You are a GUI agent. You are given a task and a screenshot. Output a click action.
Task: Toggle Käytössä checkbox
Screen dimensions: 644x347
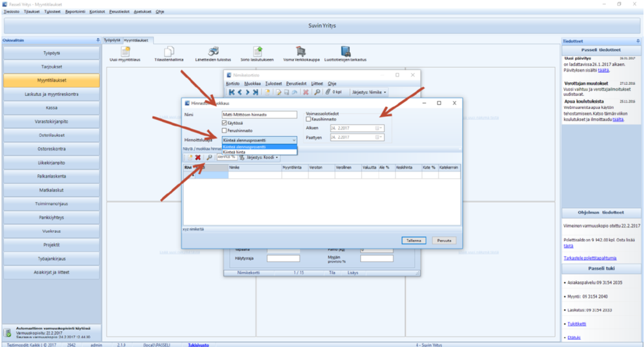[x=225, y=123]
